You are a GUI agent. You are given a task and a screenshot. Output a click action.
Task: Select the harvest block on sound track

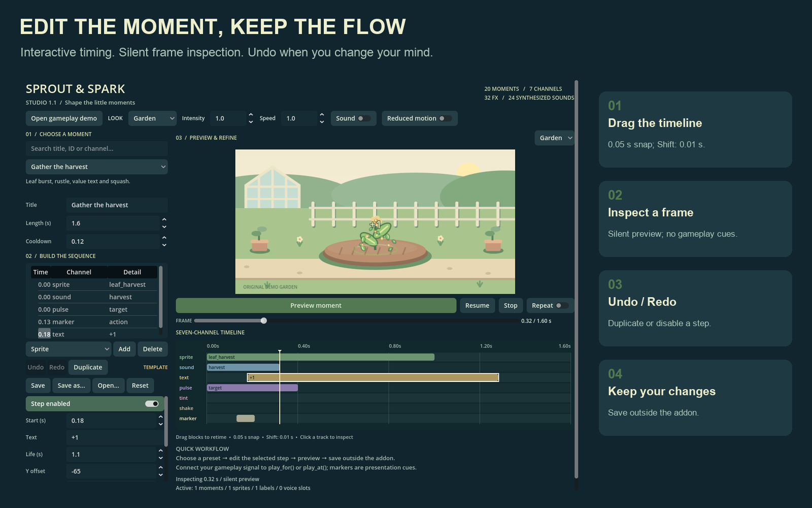[x=243, y=367]
